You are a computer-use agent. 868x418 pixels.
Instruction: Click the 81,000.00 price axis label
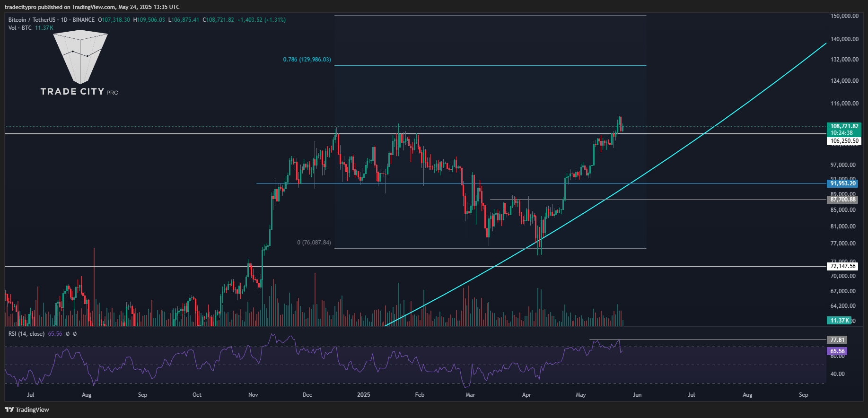click(x=843, y=226)
